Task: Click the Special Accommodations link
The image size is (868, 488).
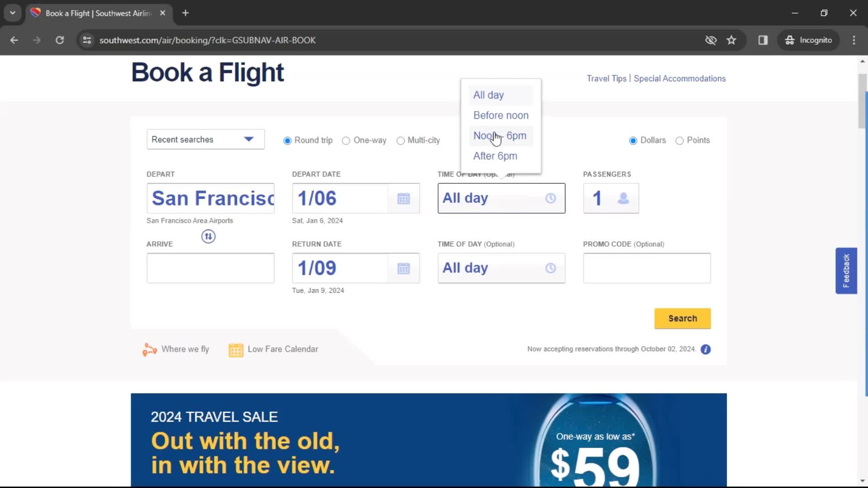Action: 679,78
